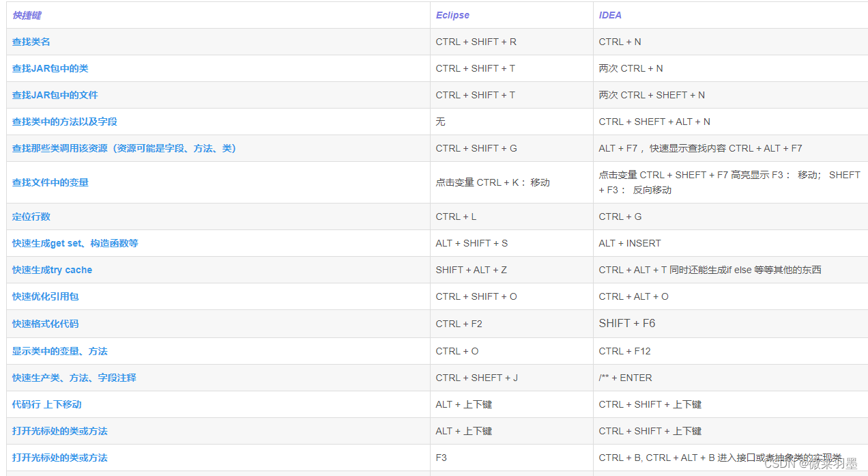Click the CTRL + SHEFT + ALT + N cell
Viewport: 868px width, 476px height.
point(654,122)
